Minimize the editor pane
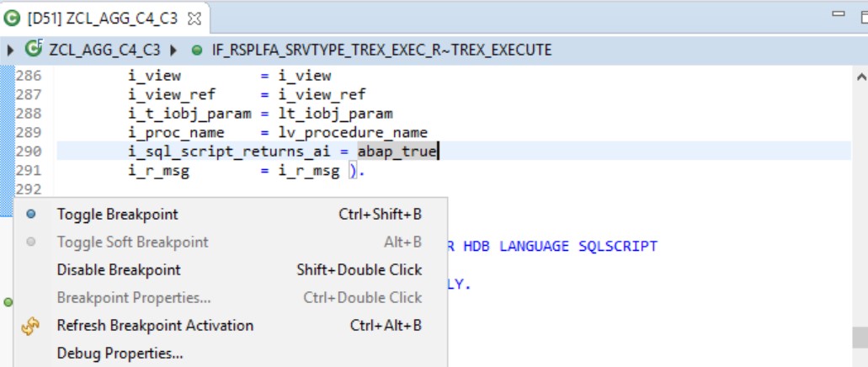868x367 pixels. pyautogui.click(x=838, y=14)
